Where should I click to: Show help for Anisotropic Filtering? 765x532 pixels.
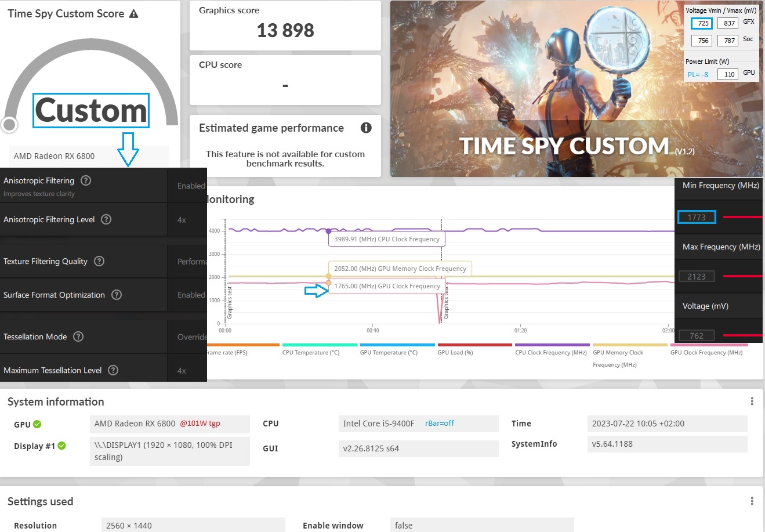tap(86, 180)
